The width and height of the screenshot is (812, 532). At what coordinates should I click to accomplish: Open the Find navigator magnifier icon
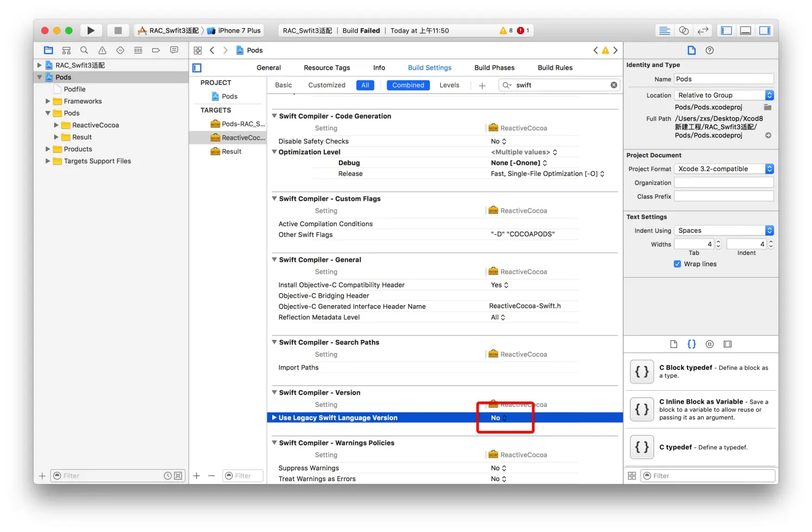coord(84,50)
